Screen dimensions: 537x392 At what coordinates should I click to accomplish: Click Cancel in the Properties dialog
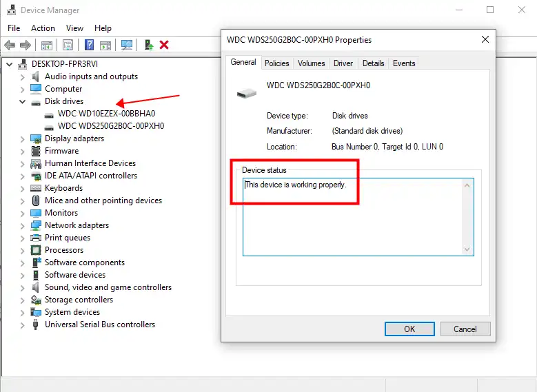465,329
